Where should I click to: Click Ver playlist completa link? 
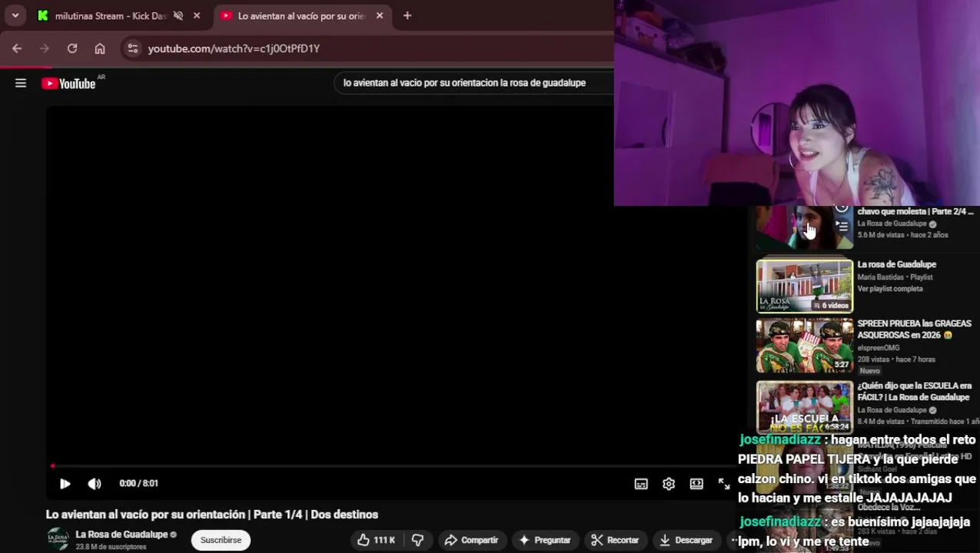coord(890,289)
